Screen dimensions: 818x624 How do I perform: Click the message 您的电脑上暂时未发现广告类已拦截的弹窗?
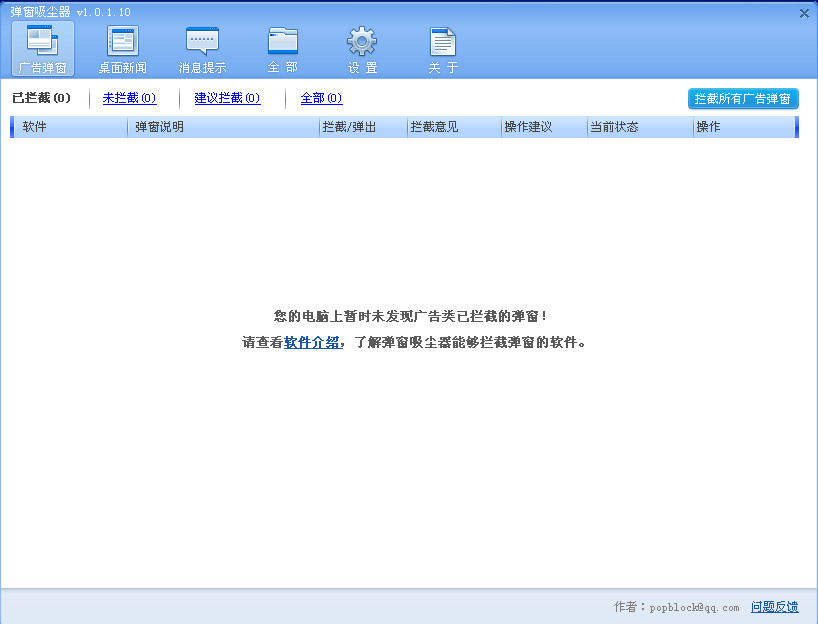point(410,316)
